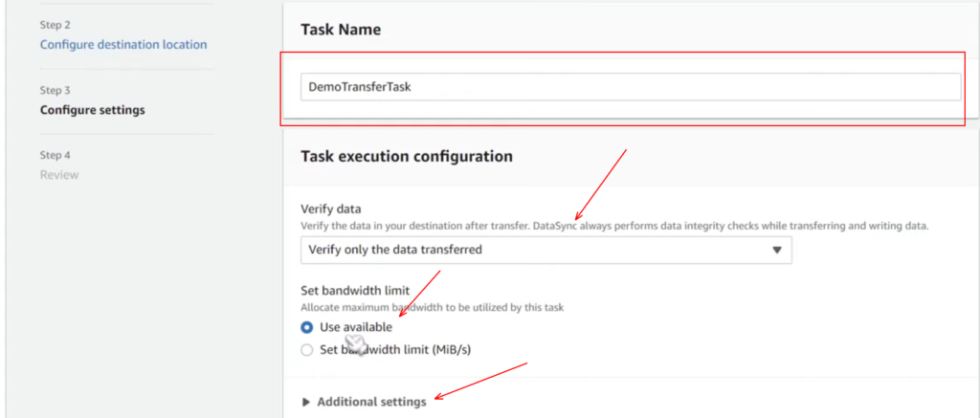The image size is (980, 418).
Task: Click the Step 4 label
Action: point(55,155)
